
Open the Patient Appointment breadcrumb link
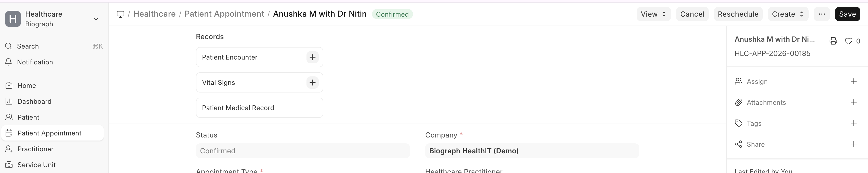224,14
